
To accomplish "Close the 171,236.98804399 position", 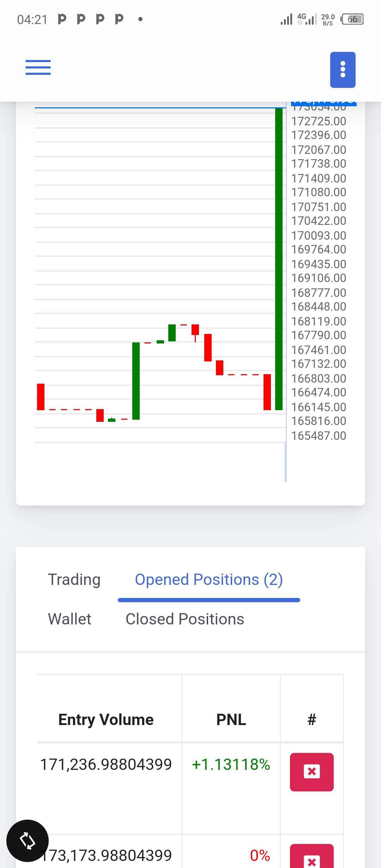I will point(312,772).
